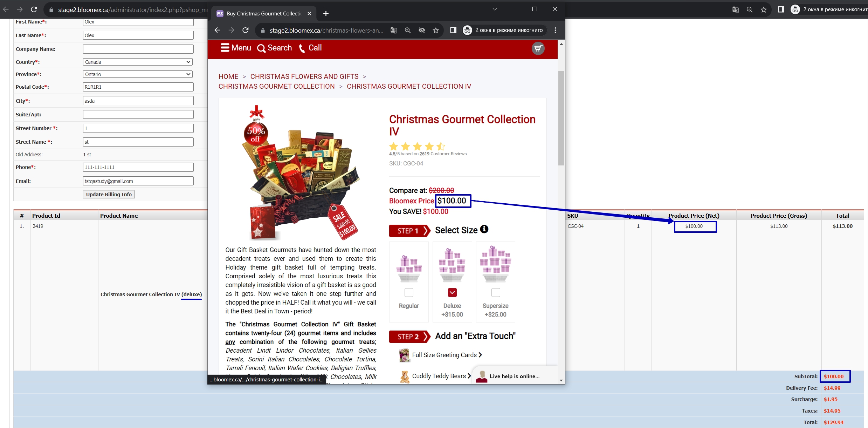Click the First Name input field
The height and width of the screenshot is (428, 868).
coord(138,22)
